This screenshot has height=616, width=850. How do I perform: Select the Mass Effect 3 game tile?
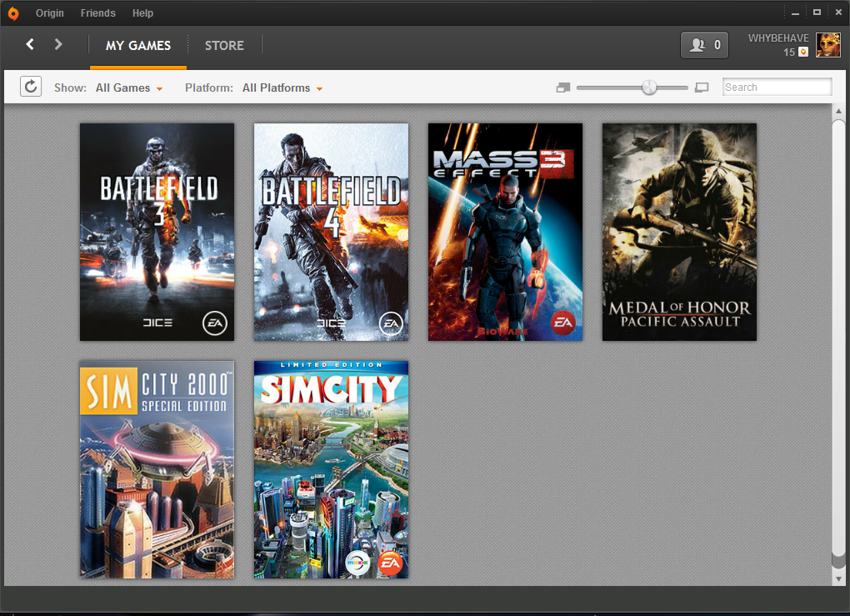tap(505, 232)
